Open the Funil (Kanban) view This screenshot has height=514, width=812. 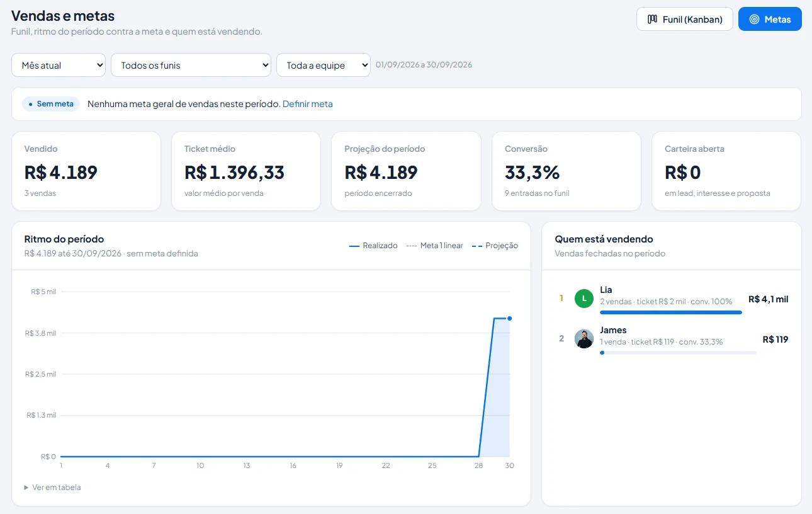pyautogui.click(x=684, y=19)
